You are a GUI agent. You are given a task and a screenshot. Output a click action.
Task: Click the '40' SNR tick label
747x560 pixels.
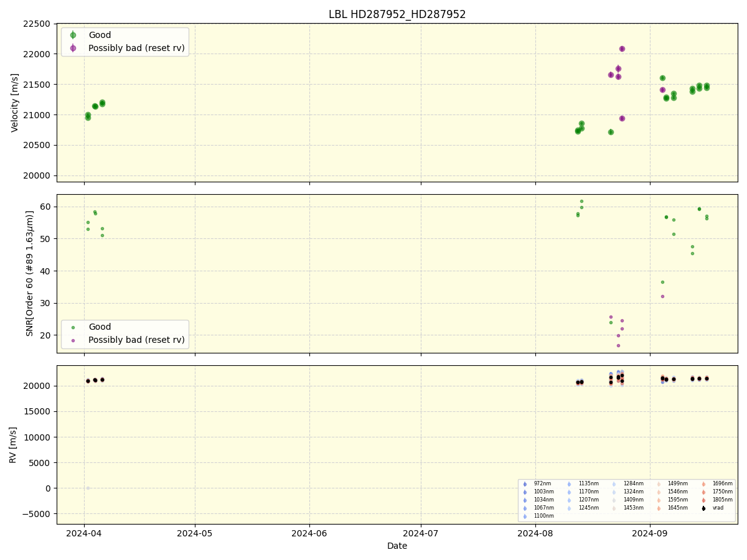click(x=45, y=271)
